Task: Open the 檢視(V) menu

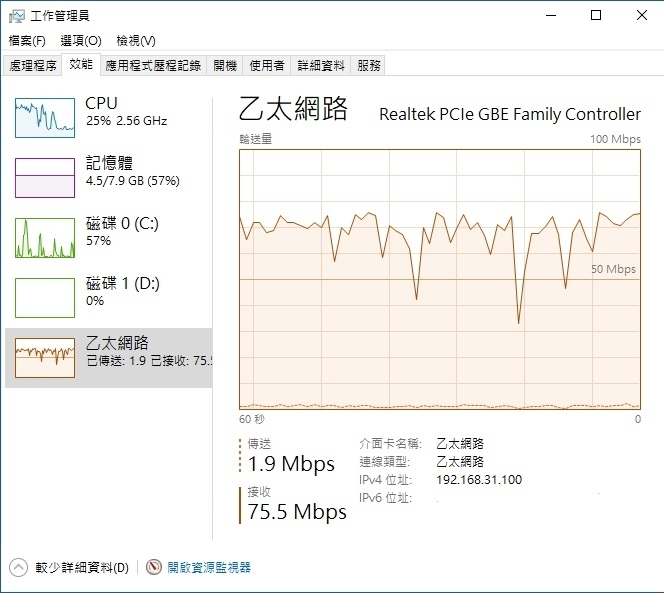Action: (x=136, y=41)
